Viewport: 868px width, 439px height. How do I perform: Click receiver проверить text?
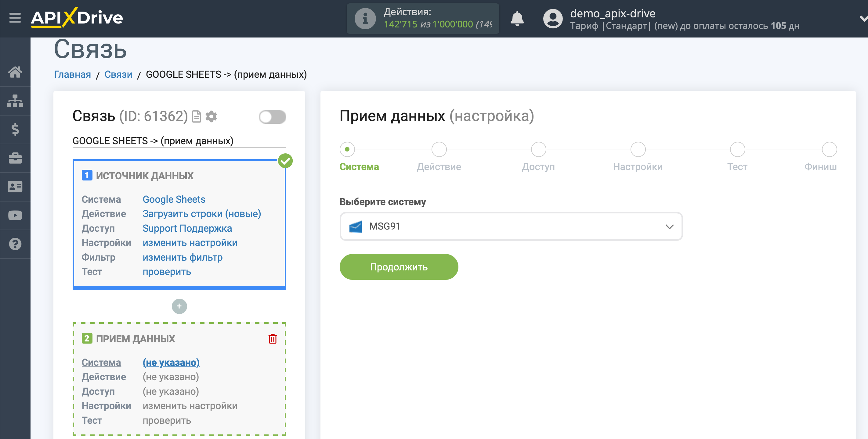167,420
